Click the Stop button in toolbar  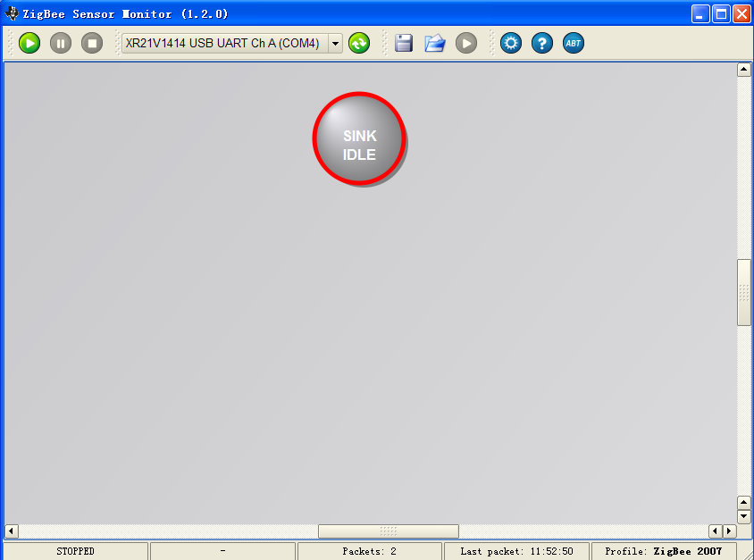(x=92, y=43)
